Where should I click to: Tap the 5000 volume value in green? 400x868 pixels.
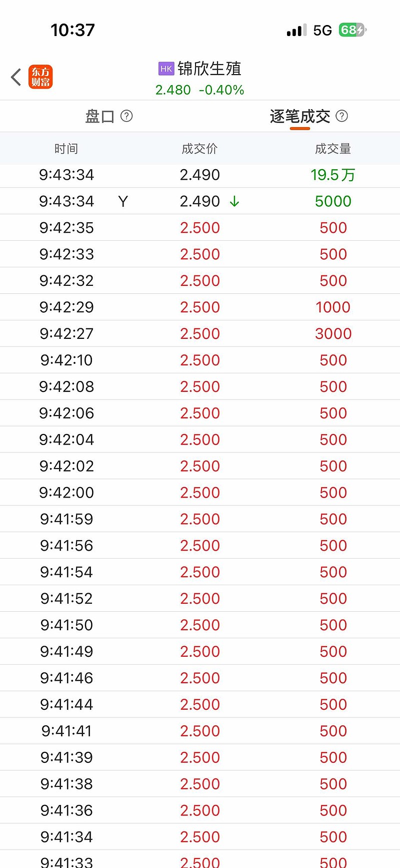(x=333, y=201)
